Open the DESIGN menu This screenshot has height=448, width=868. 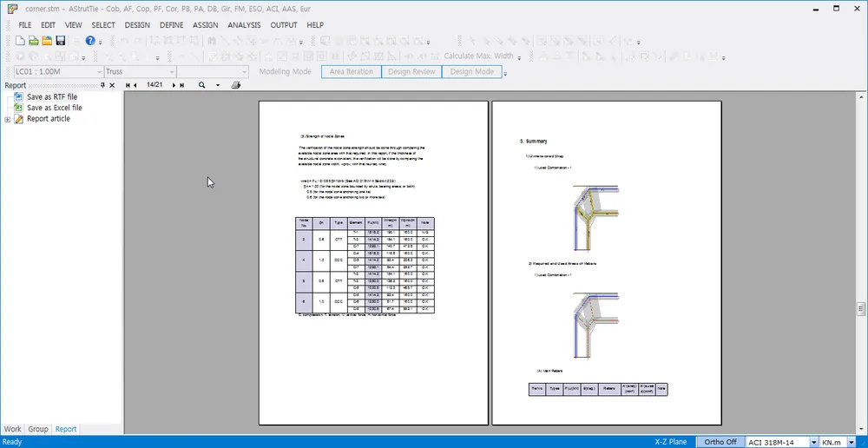pyautogui.click(x=137, y=25)
